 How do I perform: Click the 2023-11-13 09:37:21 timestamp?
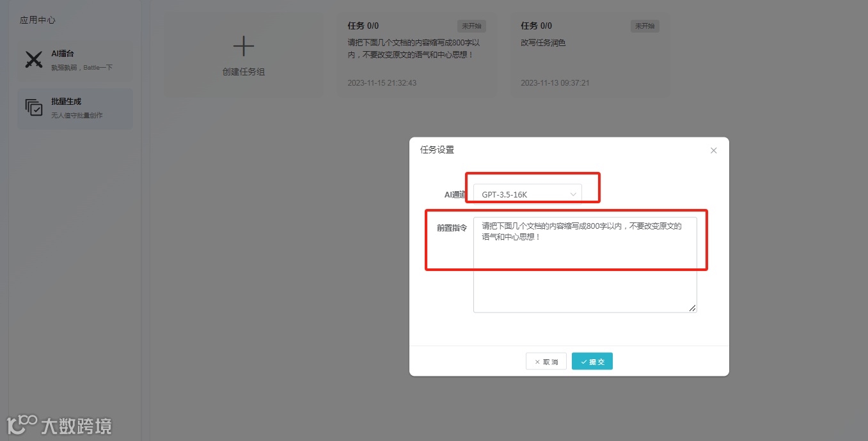pos(555,83)
